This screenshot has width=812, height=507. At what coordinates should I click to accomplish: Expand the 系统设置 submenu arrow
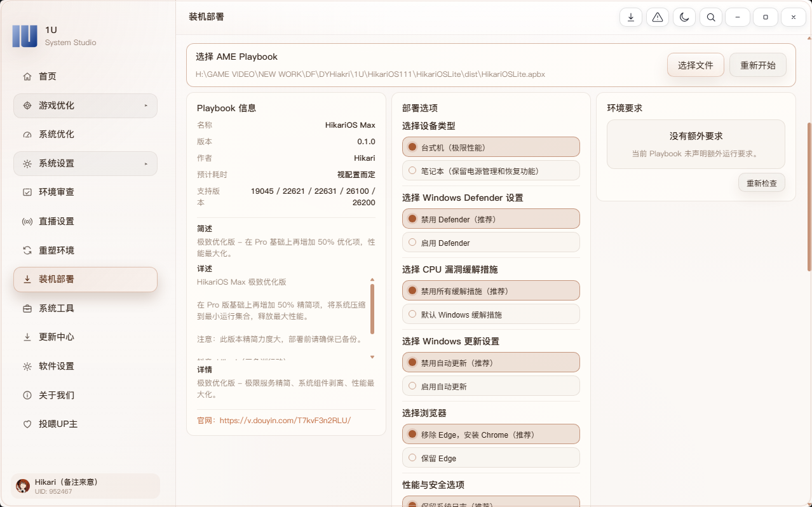tap(145, 164)
